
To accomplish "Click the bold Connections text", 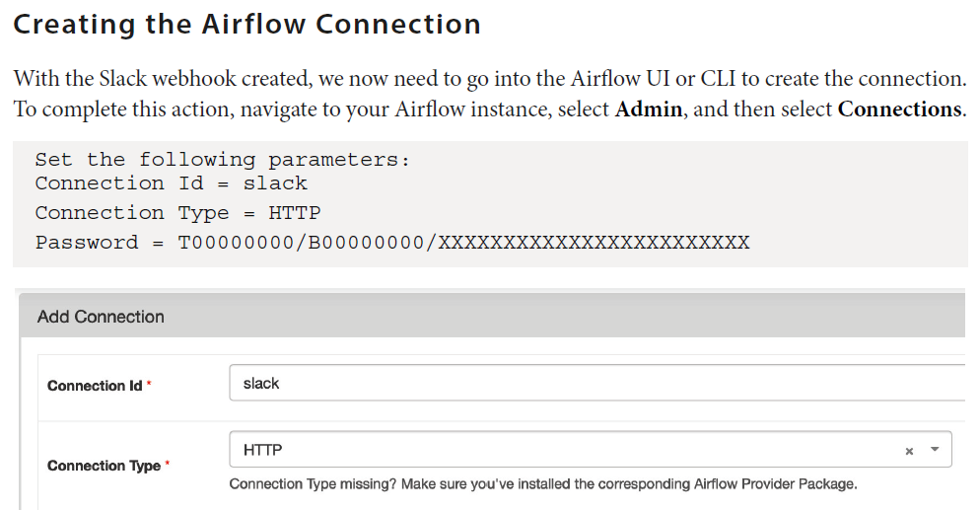I will point(899,109).
